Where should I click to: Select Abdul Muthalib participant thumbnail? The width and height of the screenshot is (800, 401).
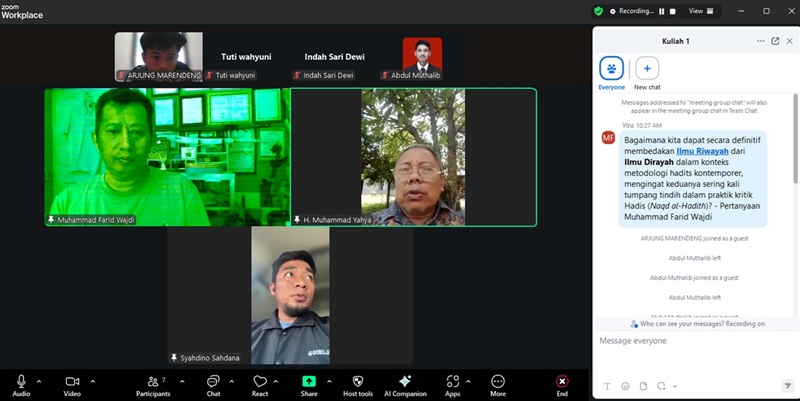coord(422,57)
